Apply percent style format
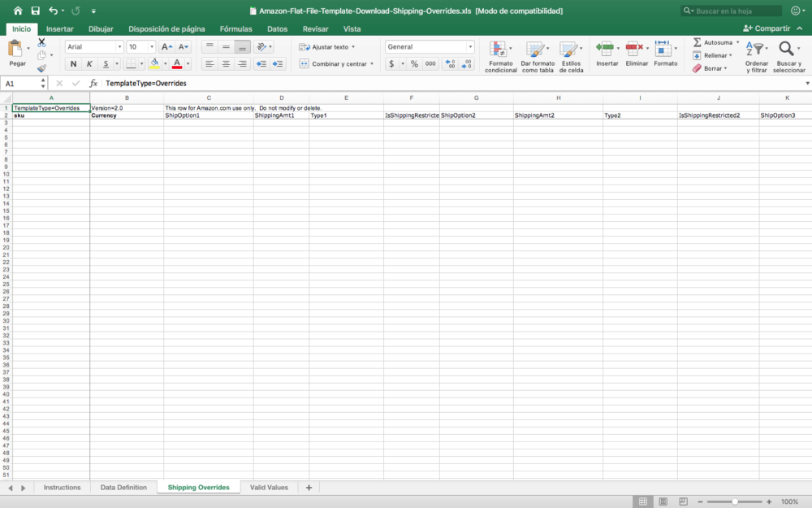This screenshot has height=508, width=812. point(414,63)
